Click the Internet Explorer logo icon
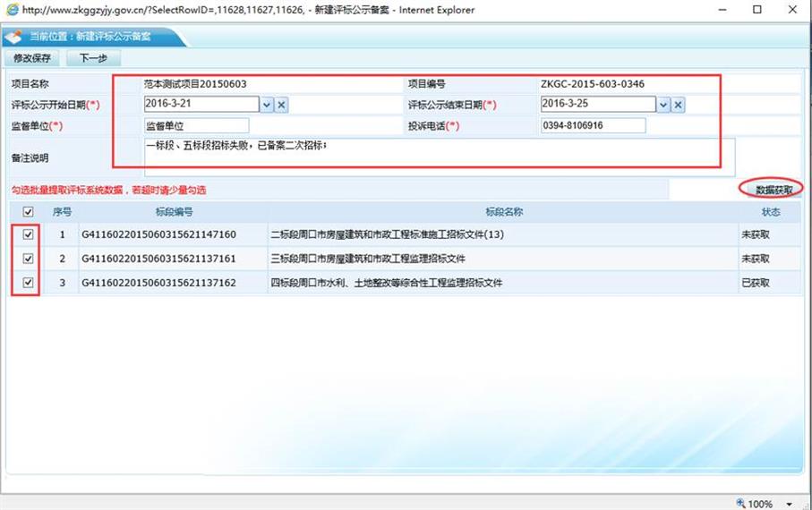 click(x=11, y=10)
